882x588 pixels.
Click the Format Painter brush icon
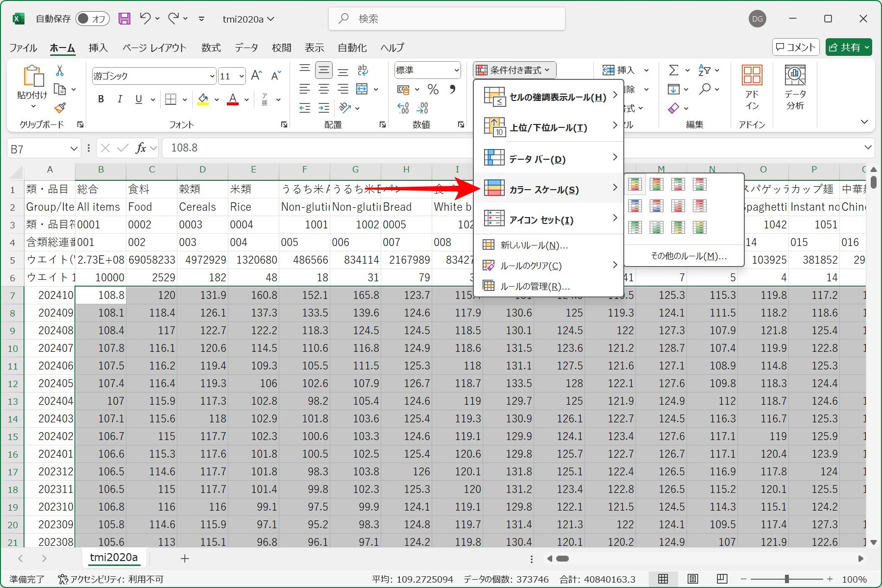click(x=60, y=108)
